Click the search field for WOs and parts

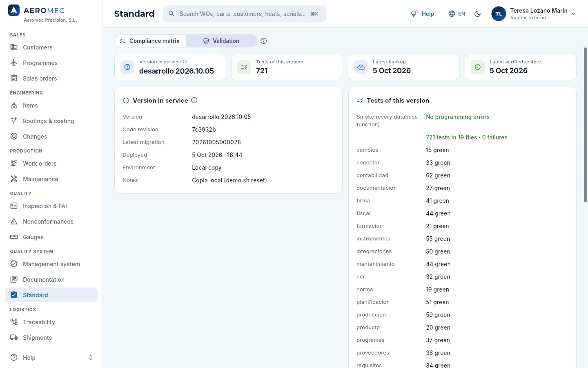(244, 14)
